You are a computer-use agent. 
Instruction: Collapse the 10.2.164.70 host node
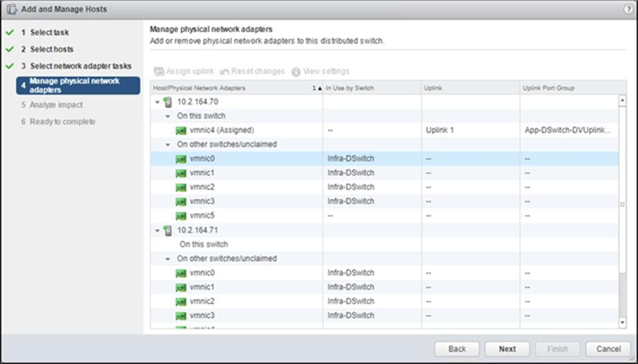[x=157, y=102]
